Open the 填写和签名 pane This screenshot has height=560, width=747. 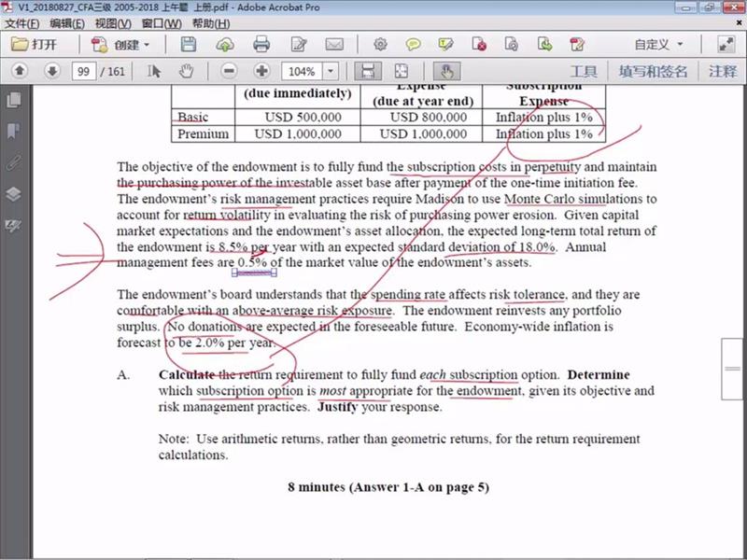point(653,72)
